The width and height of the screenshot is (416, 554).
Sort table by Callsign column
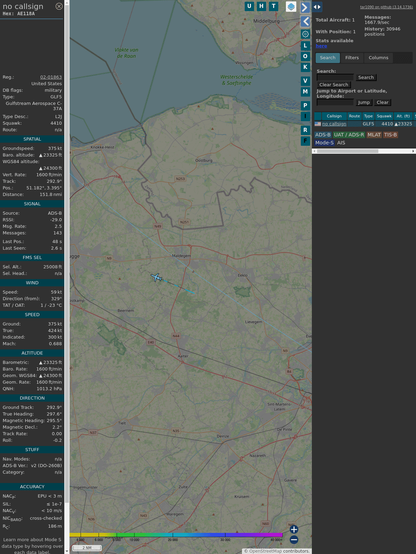tap(334, 116)
